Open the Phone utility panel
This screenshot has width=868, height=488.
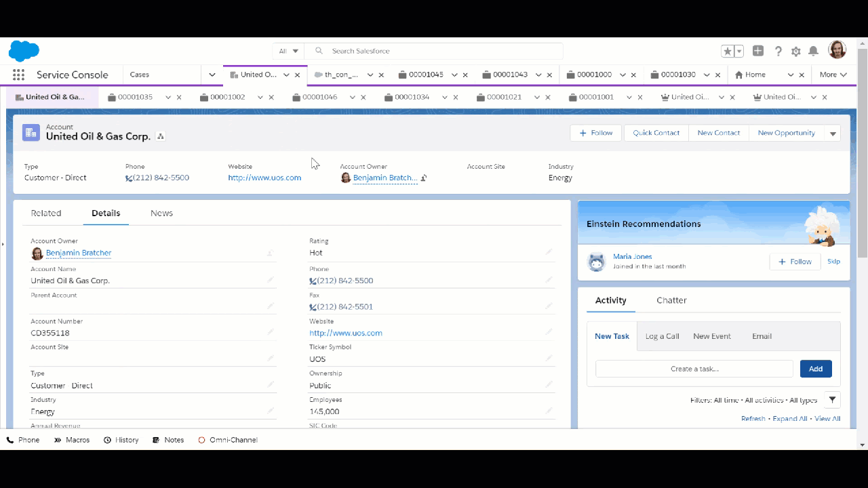point(23,439)
